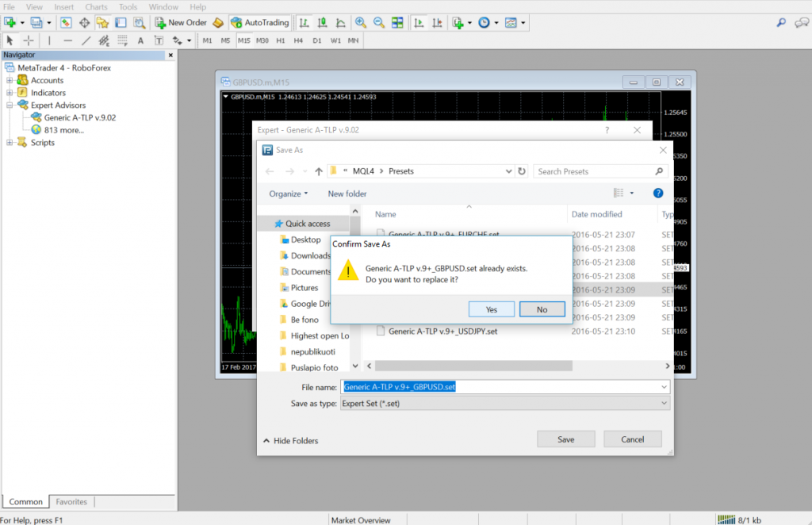The width and height of the screenshot is (812, 525).
Task: Go up one folder level in Save As
Action: tap(319, 171)
